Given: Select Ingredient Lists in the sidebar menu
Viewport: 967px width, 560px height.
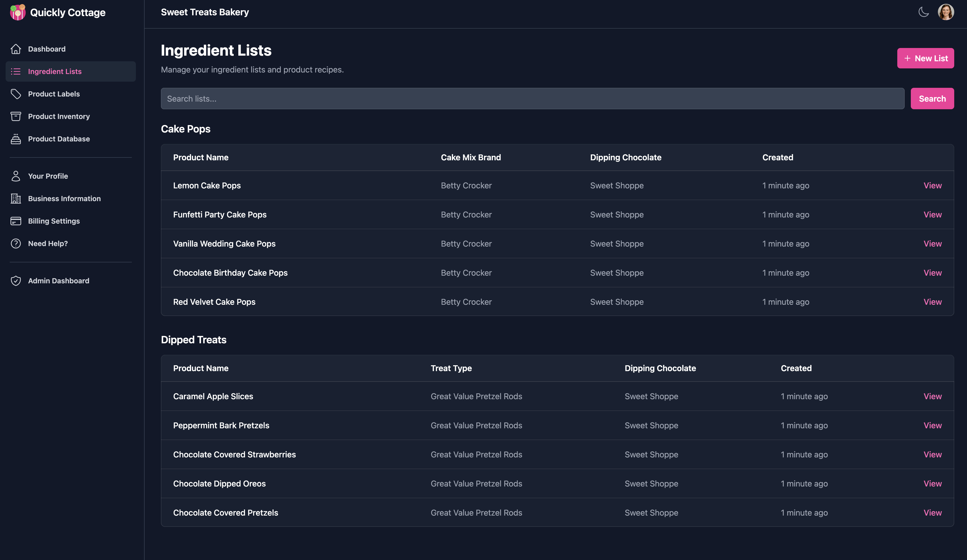Looking at the screenshot, I should (x=54, y=71).
